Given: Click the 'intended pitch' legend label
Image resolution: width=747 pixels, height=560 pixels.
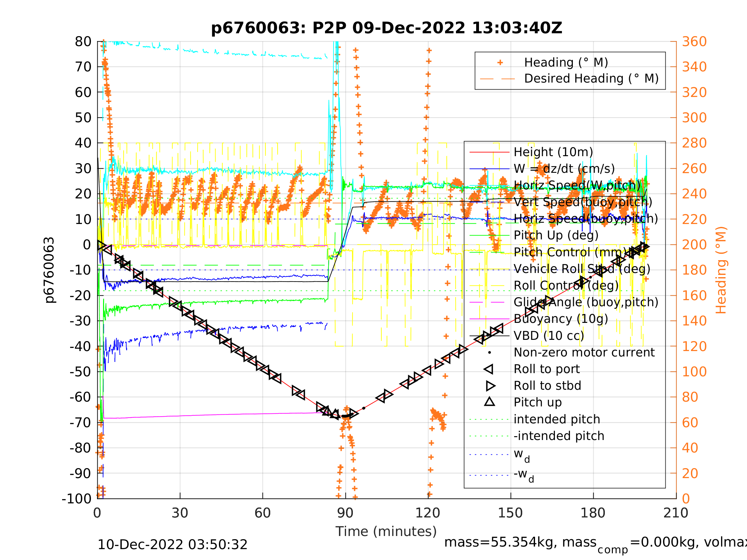Looking at the screenshot, I should click(x=556, y=419).
